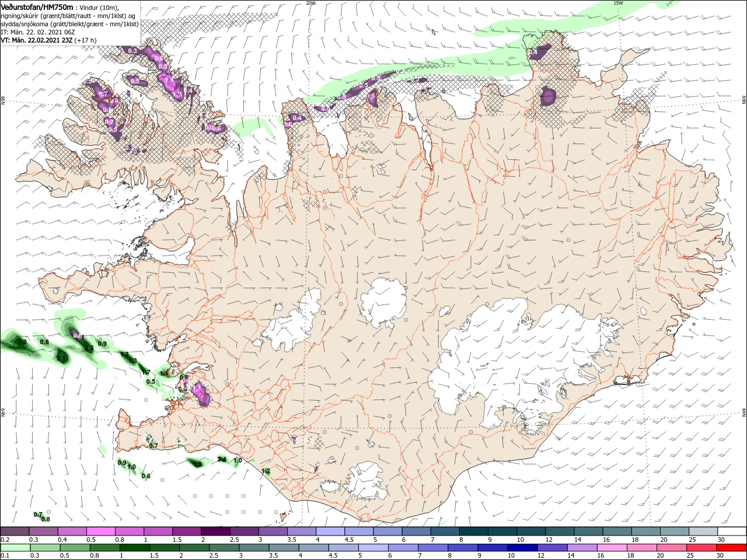Click the Veðurstofan/HM750m map title
The image size is (747, 560).
point(37,7)
